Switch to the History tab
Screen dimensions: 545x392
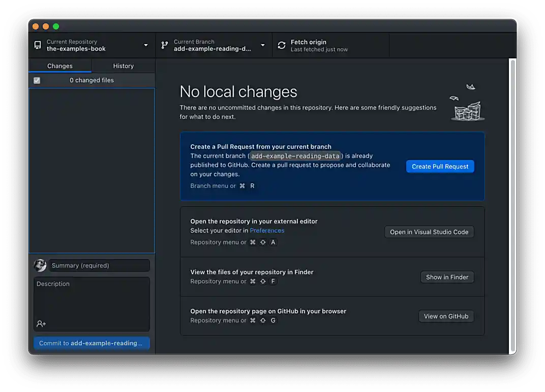123,66
